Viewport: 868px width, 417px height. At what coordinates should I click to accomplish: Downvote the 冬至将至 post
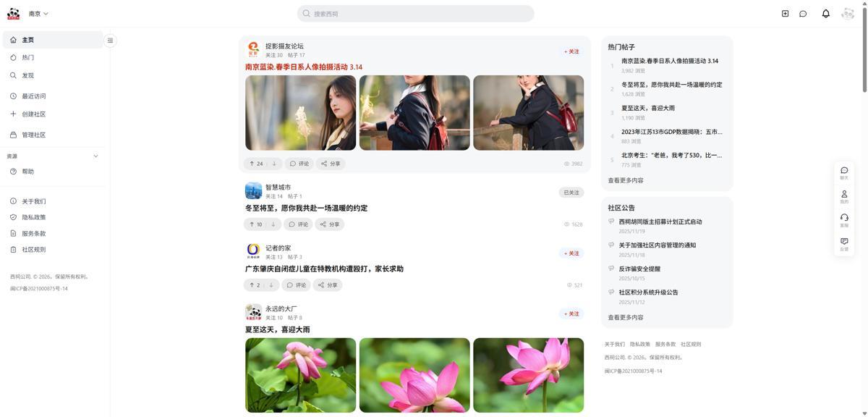(x=273, y=224)
